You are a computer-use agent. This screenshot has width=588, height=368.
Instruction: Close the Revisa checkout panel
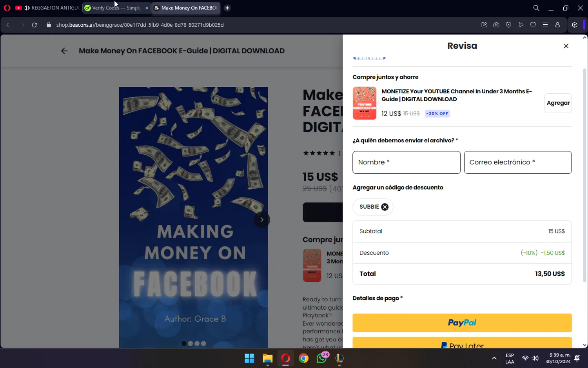(566, 46)
